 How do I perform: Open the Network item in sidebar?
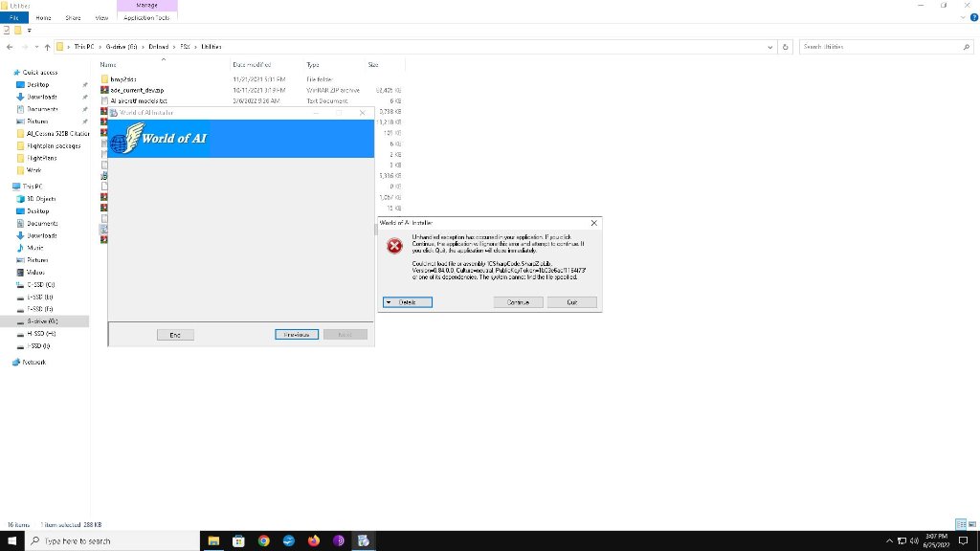coord(34,363)
